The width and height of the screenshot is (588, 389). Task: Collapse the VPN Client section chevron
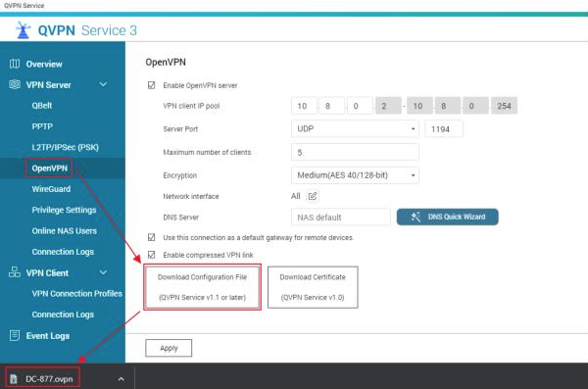[103, 272]
